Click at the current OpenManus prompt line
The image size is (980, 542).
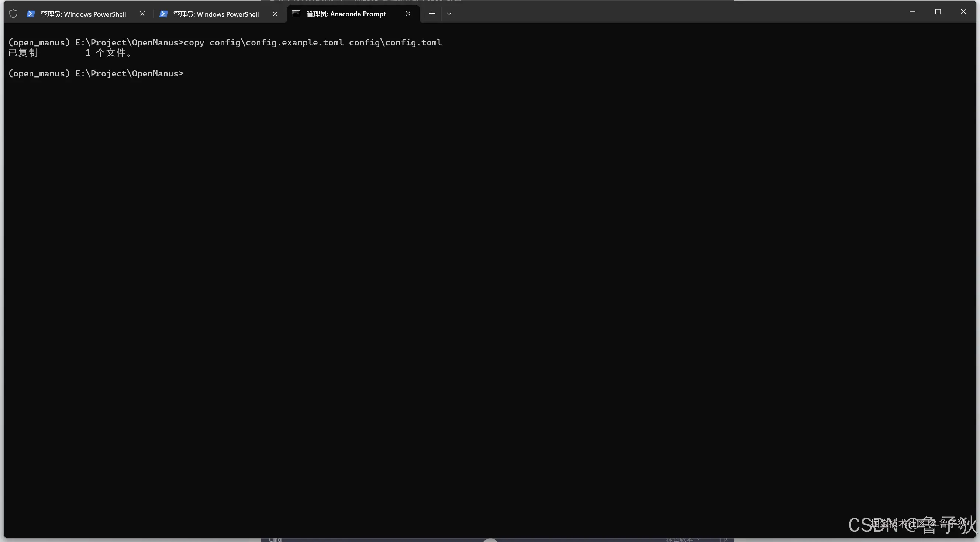(96, 73)
